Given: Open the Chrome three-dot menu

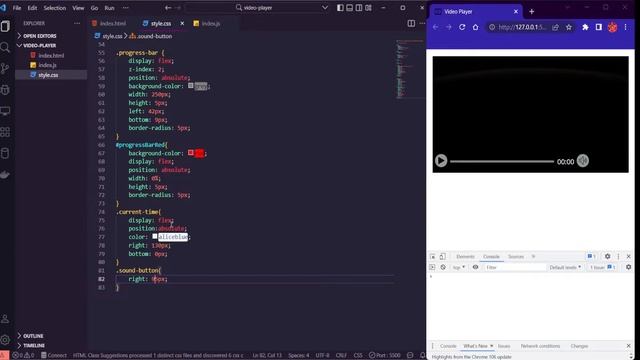Looking at the screenshot, I should [x=625, y=27].
